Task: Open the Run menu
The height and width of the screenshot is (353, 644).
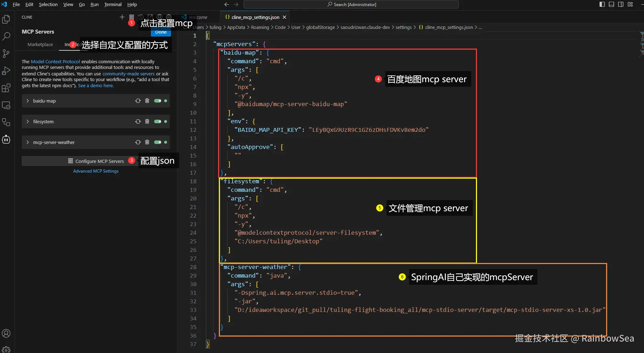Action: [x=94, y=4]
